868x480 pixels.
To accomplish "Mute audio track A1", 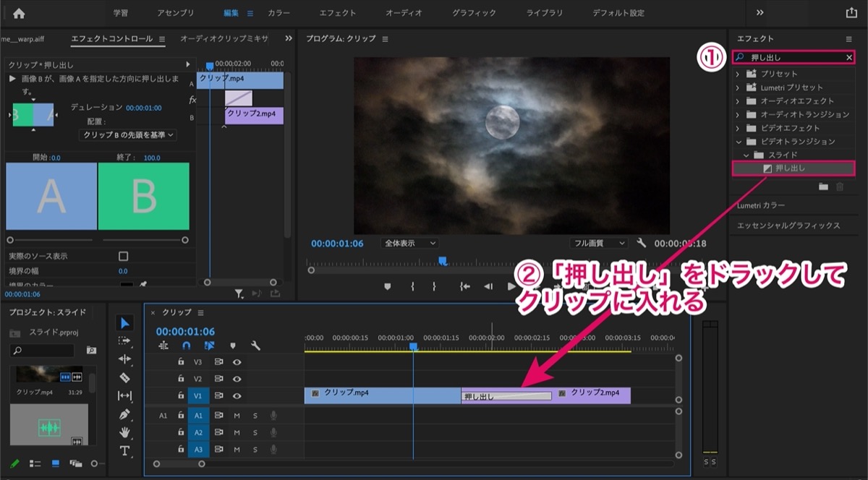I will [237, 415].
